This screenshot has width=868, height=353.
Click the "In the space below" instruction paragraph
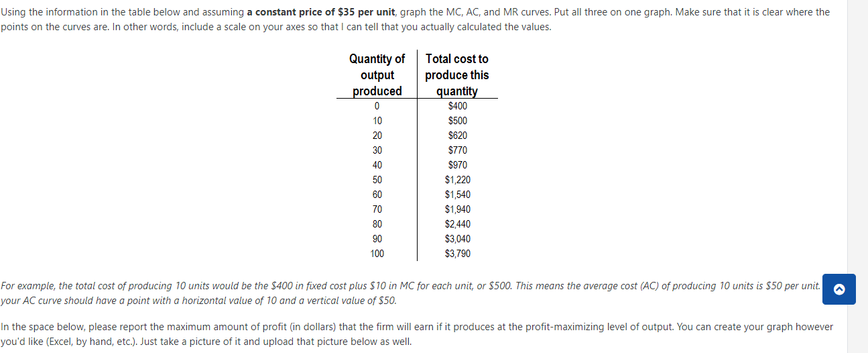point(417,334)
